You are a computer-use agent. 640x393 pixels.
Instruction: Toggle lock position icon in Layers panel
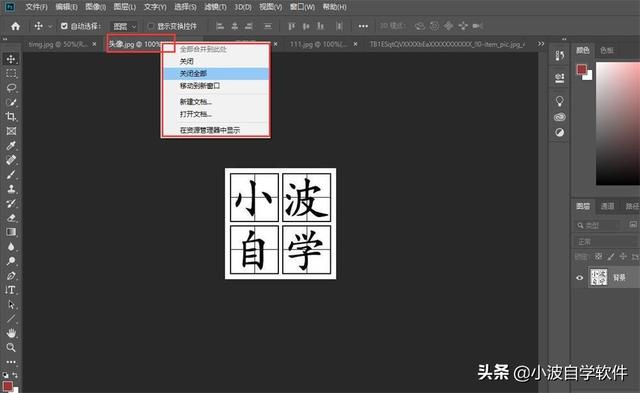click(623, 257)
